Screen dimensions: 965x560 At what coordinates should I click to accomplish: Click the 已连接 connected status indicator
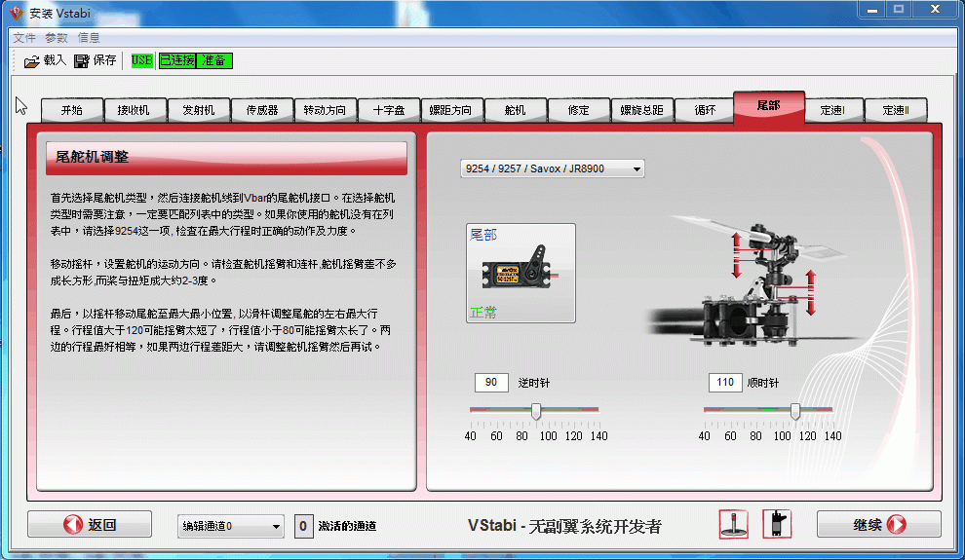[176, 60]
